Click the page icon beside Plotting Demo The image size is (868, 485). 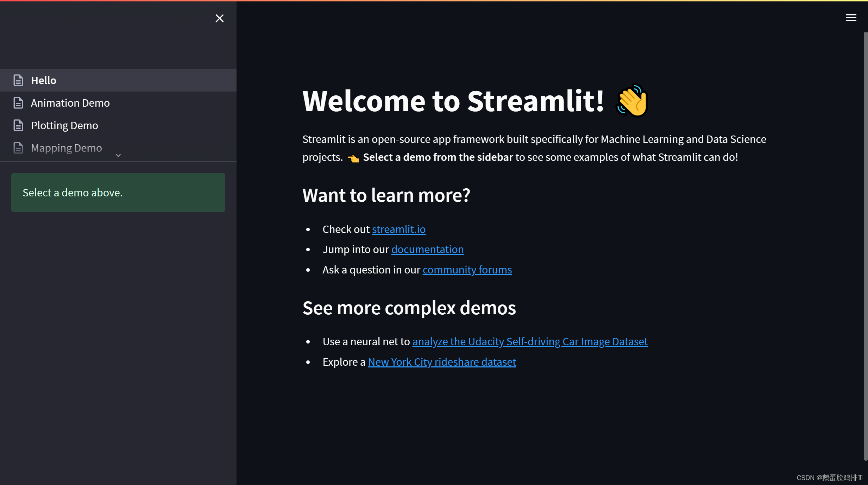point(18,125)
